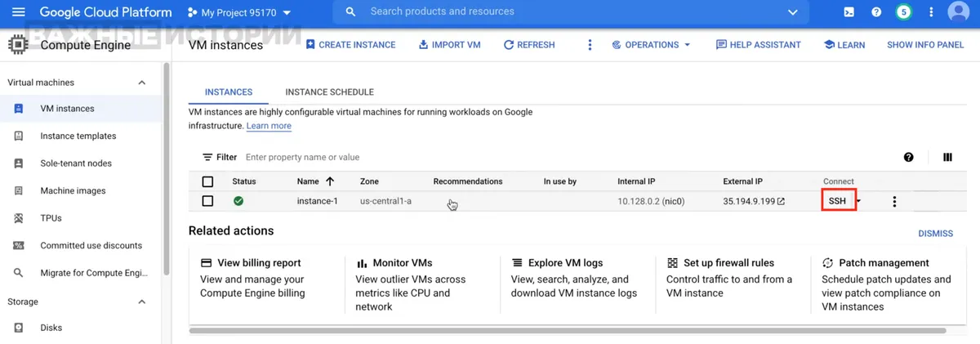The height and width of the screenshot is (344, 980).
Task: Sort by the Name column header
Action: click(x=315, y=181)
